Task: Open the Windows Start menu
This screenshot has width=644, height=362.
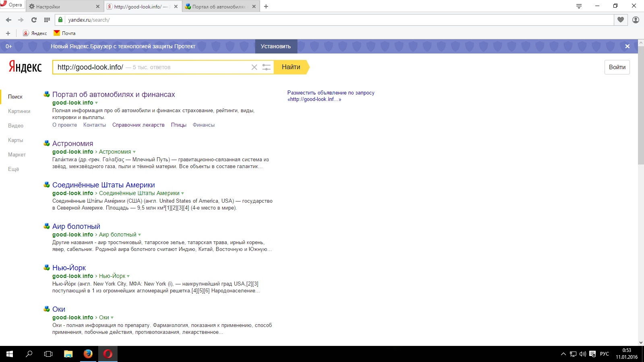Action: tap(10, 354)
